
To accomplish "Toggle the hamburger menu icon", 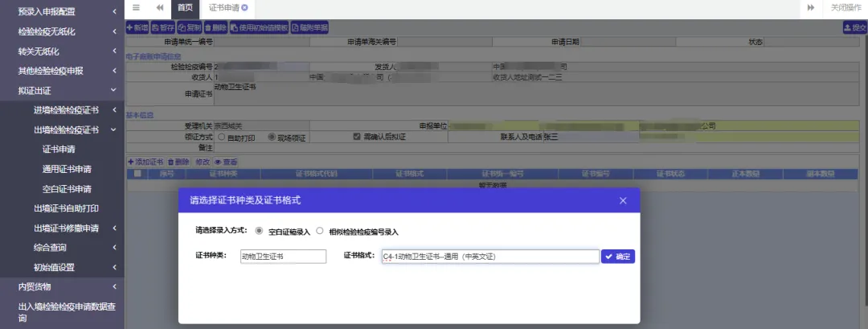I will (136, 8).
